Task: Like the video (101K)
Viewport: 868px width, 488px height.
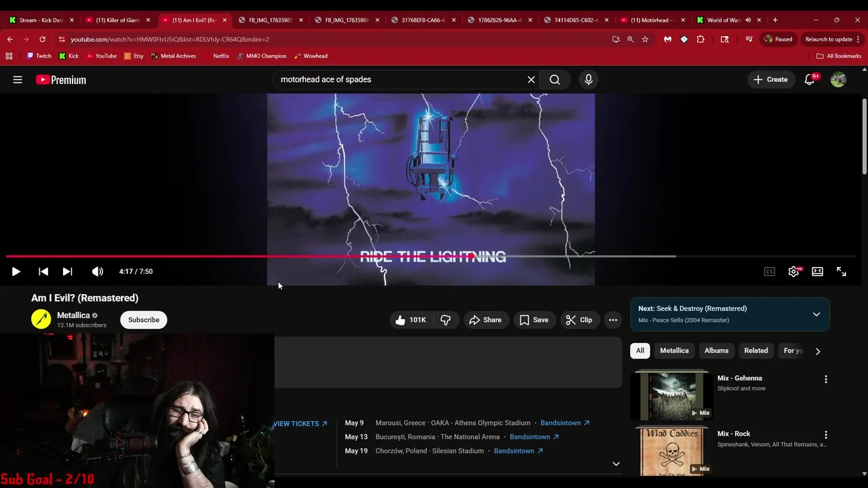Action: tap(410, 320)
